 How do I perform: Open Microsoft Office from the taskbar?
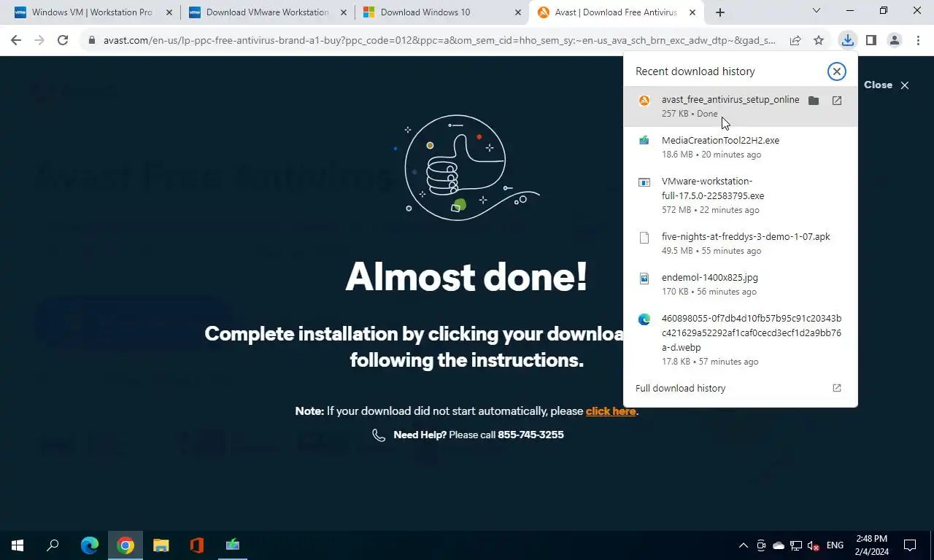coord(196,545)
